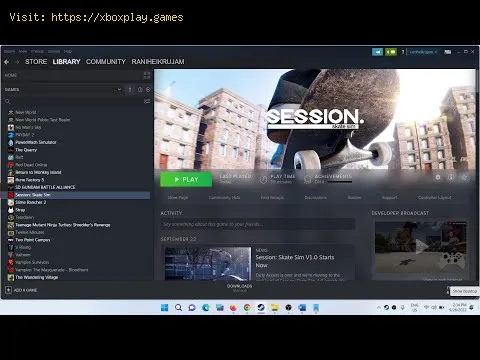
Task: Open the Session: Skate Sim V1.0 news headline
Action: 295,261
